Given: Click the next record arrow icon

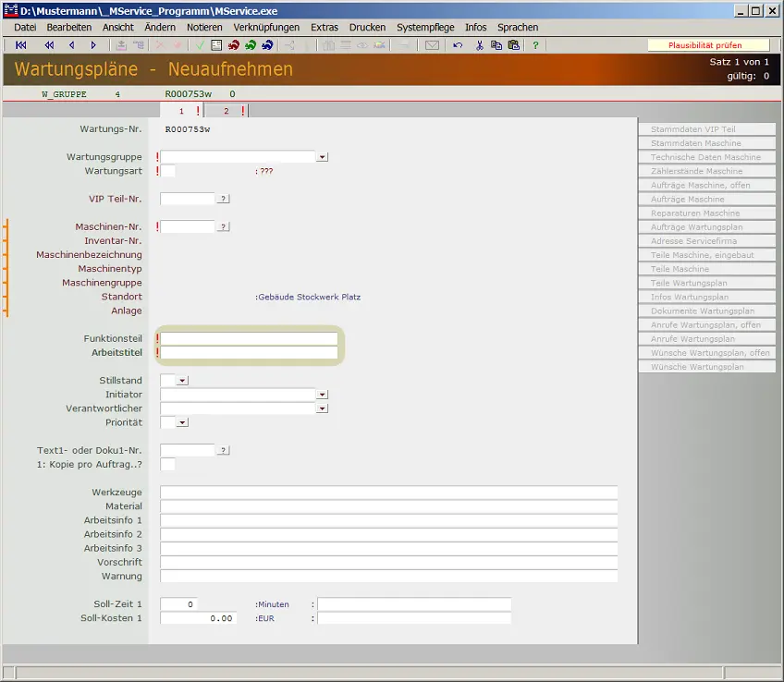Looking at the screenshot, I should coord(93,45).
